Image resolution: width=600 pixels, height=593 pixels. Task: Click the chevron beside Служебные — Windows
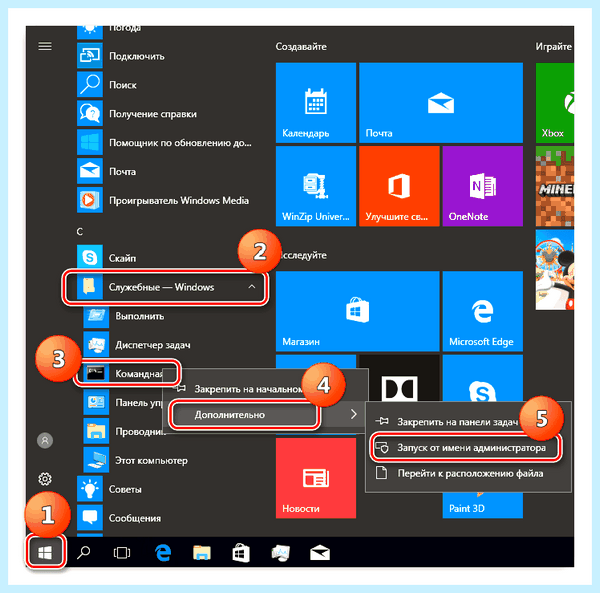pyautogui.click(x=252, y=287)
